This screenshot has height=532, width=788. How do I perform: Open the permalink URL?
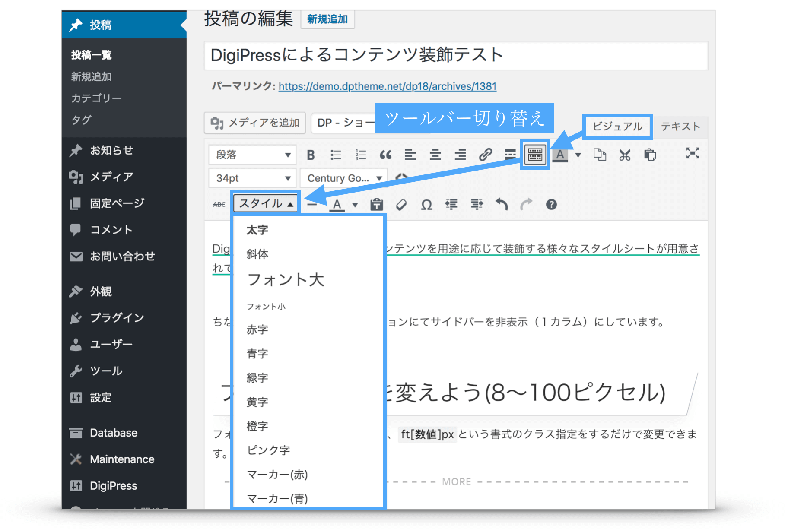click(x=388, y=86)
